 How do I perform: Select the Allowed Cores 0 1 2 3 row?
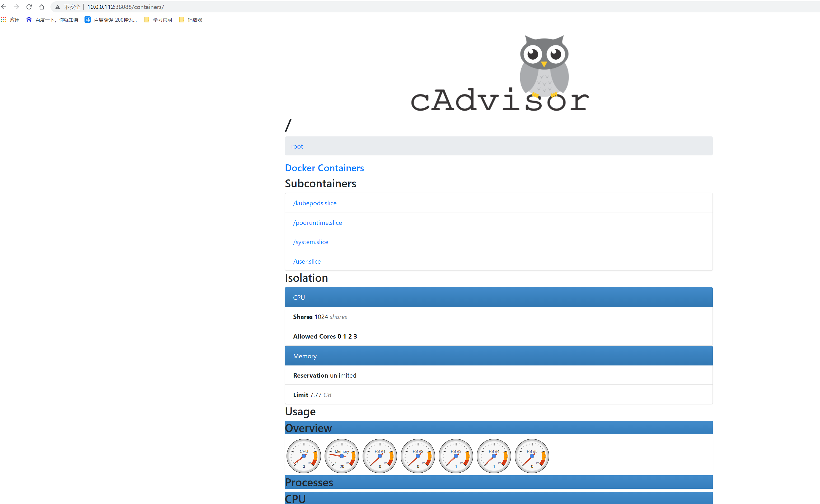[x=499, y=336]
